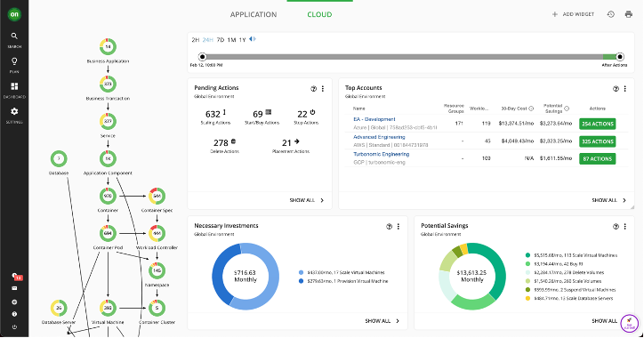
Task: Select the Business Application supply chain node
Action: click(x=108, y=47)
